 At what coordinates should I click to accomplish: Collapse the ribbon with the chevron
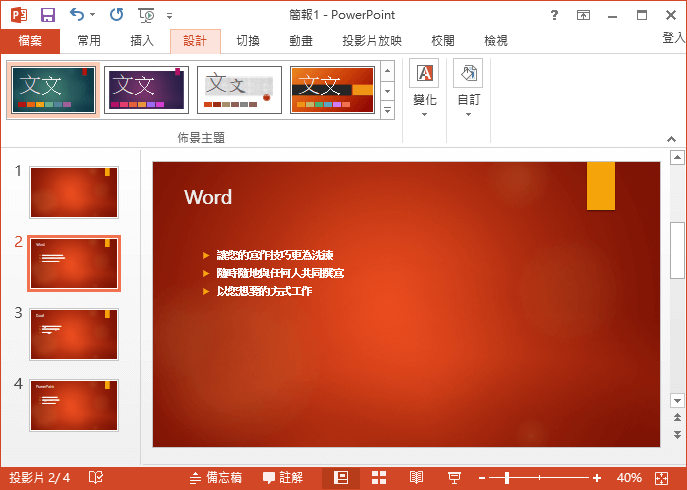tap(671, 139)
